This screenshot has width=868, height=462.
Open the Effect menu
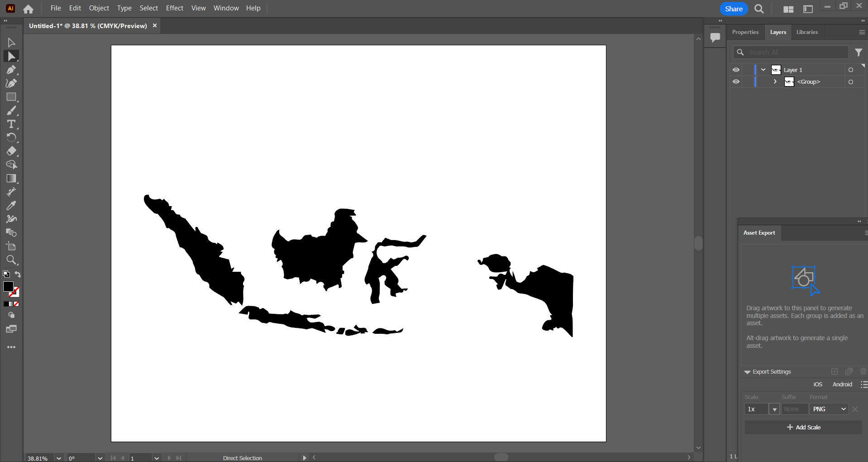pyautogui.click(x=174, y=8)
